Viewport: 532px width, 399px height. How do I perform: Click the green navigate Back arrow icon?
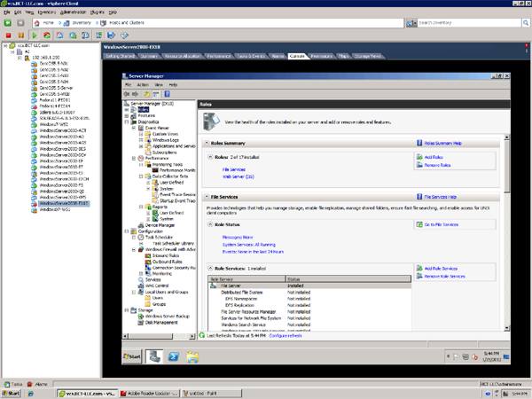coord(7,23)
